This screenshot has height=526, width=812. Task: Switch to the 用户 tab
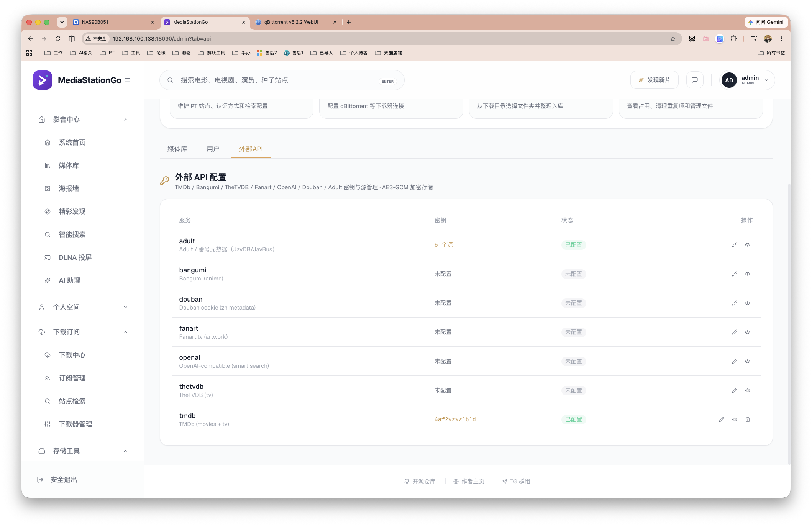(x=213, y=149)
